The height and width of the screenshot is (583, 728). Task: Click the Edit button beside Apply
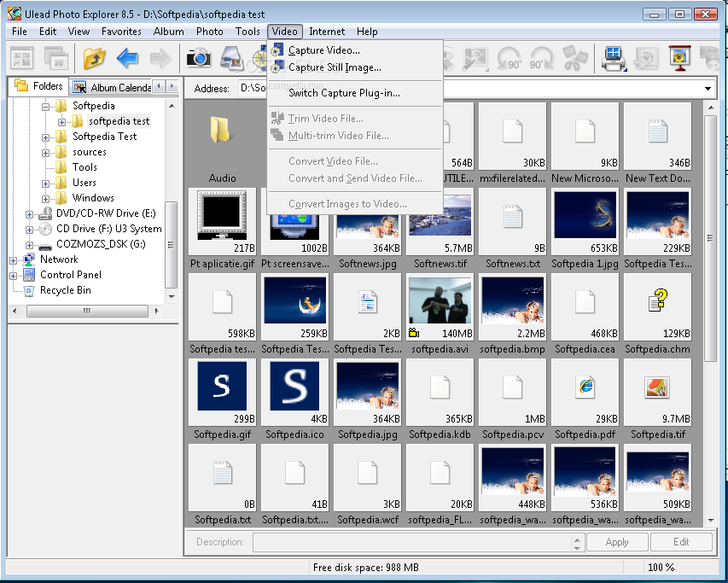[681, 542]
